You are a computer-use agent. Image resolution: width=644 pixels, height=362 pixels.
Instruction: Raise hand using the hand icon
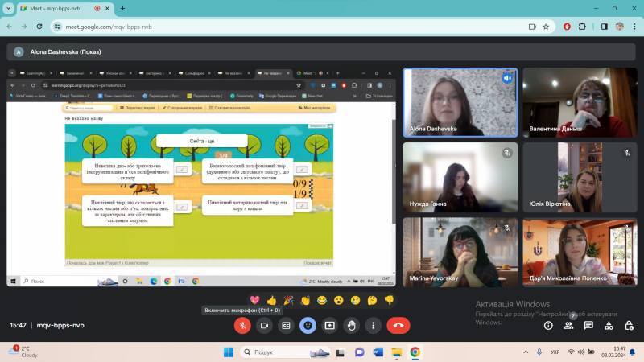pos(351,326)
